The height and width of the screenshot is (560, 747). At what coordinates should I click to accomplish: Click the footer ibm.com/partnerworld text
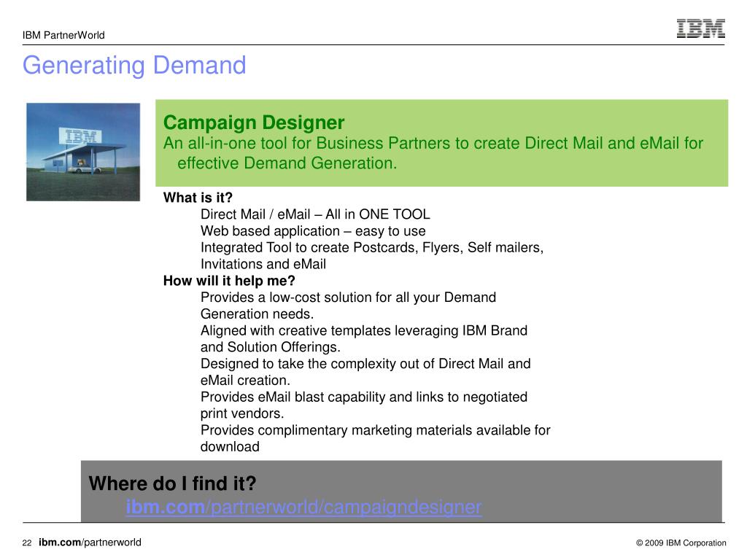90,542
